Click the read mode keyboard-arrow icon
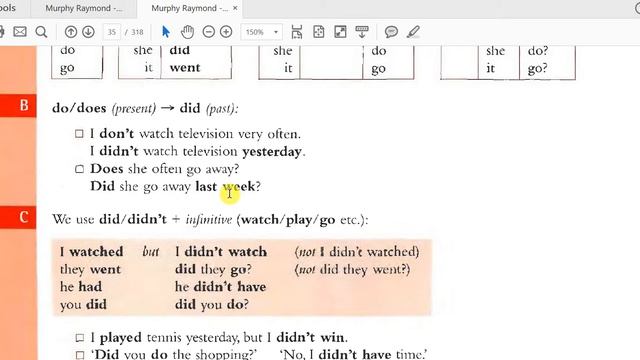 [362, 31]
